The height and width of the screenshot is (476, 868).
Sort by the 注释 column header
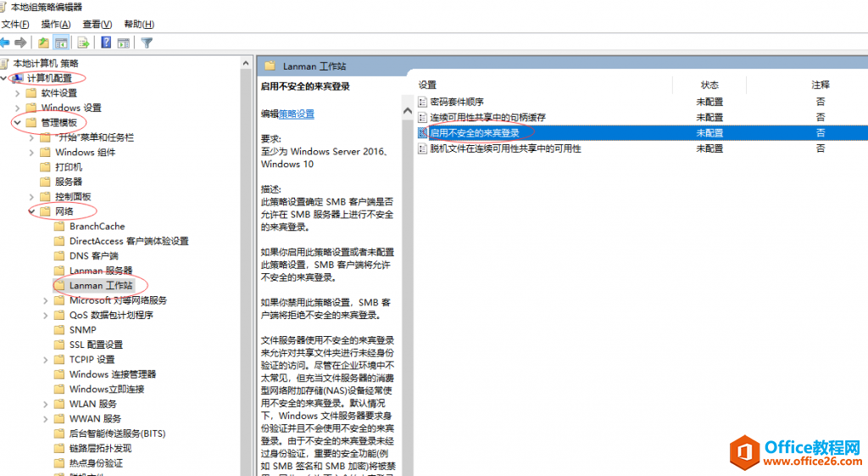(x=821, y=85)
